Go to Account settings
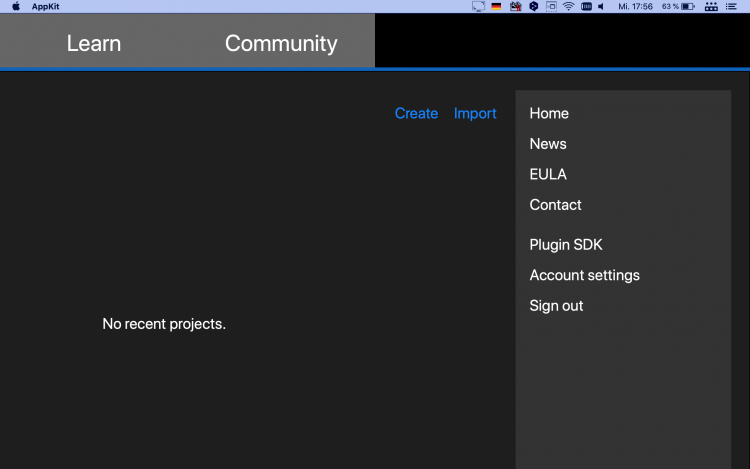Viewport: 750px width, 469px height. (x=584, y=275)
